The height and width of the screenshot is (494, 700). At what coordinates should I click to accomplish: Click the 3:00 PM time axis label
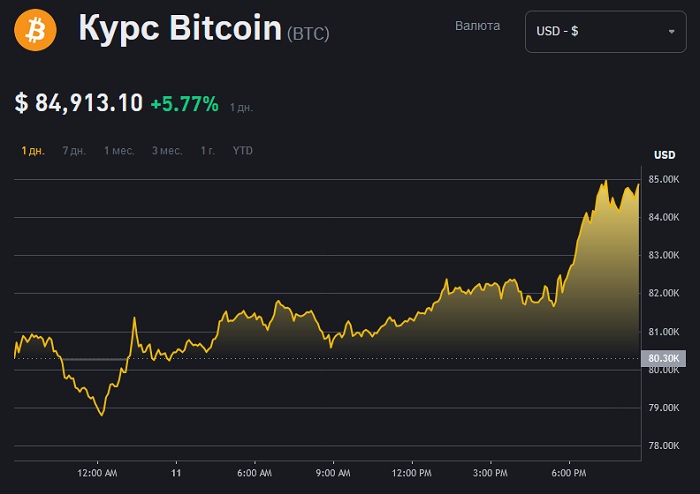point(490,473)
